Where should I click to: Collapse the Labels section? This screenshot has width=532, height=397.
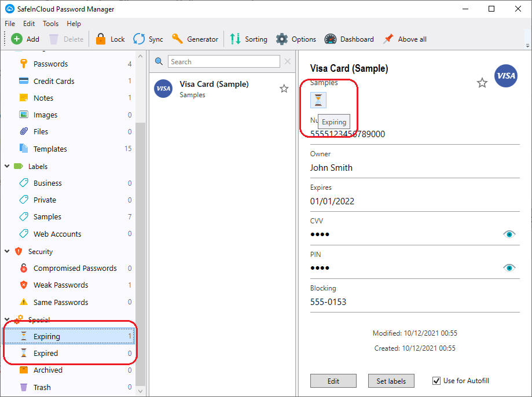7,166
